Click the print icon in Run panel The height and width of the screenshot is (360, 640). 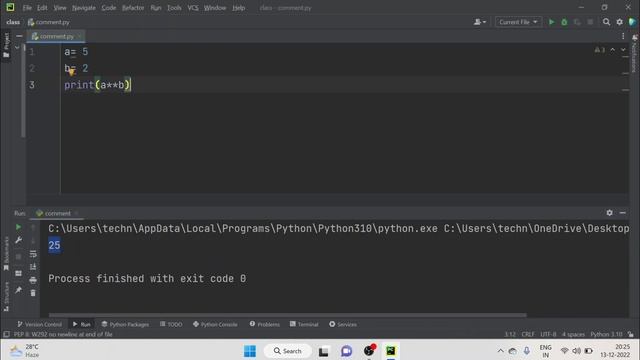33,280
